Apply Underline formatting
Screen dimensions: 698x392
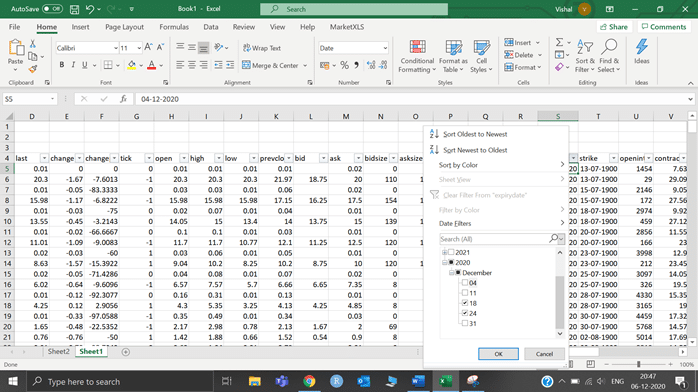point(85,65)
